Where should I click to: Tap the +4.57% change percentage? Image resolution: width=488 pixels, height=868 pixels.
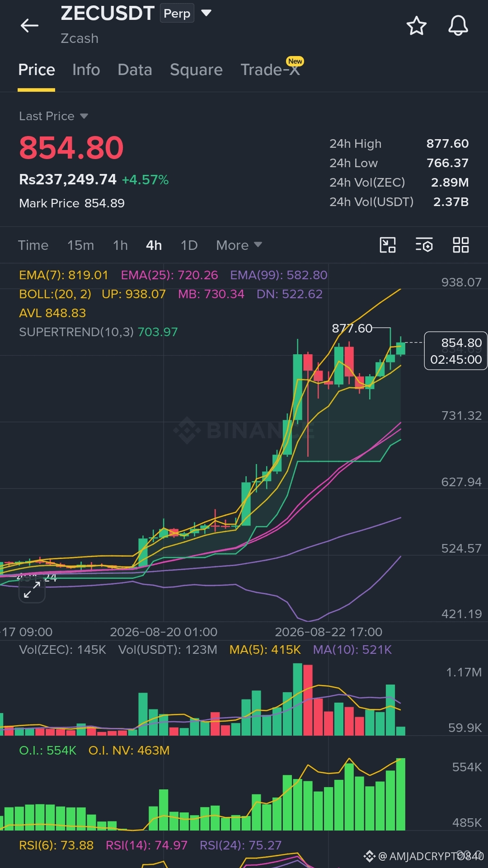click(x=145, y=180)
